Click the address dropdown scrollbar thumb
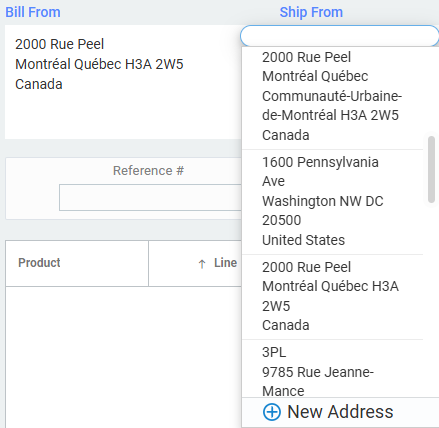The width and height of the screenshot is (439, 428). (x=431, y=169)
